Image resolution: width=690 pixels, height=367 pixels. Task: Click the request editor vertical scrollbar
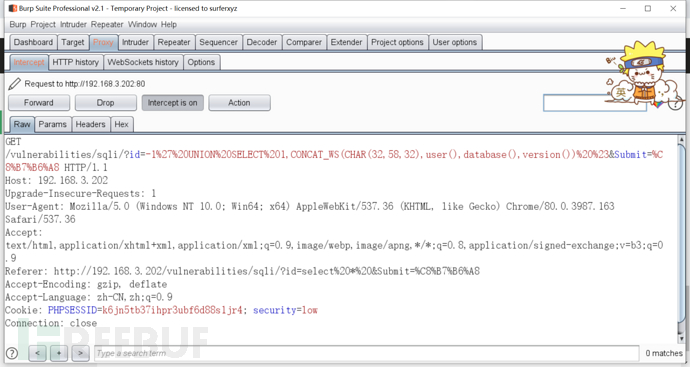tap(682, 239)
